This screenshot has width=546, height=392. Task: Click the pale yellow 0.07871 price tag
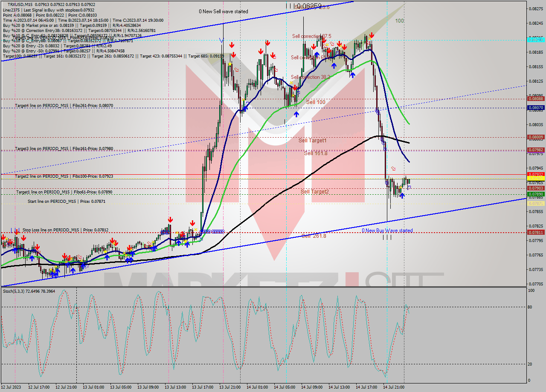coord(536,203)
